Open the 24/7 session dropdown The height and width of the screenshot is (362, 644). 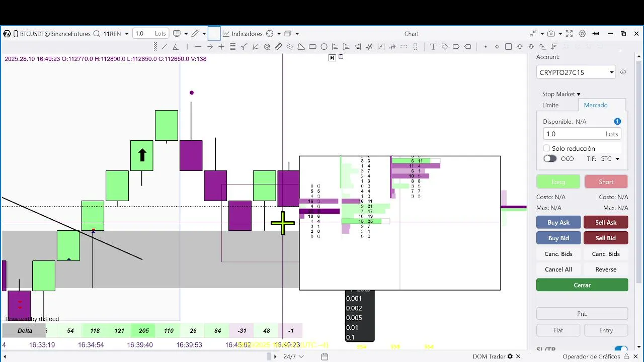point(294,356)
